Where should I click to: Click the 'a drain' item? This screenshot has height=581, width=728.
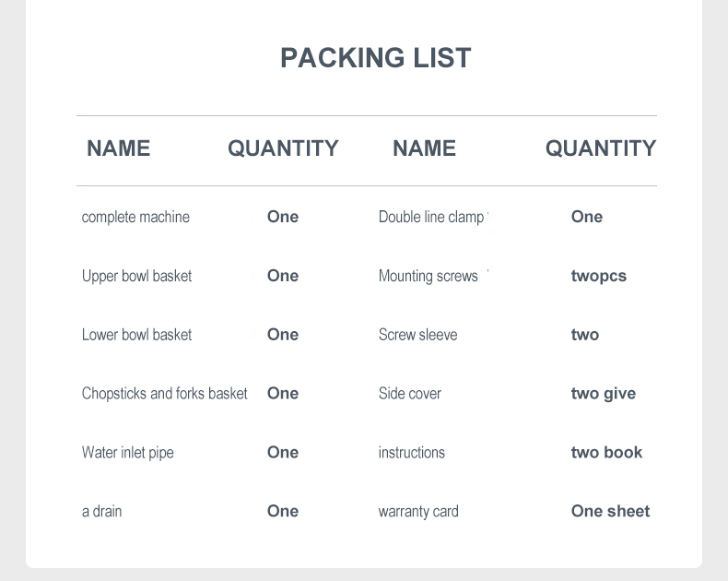[101, 512]
